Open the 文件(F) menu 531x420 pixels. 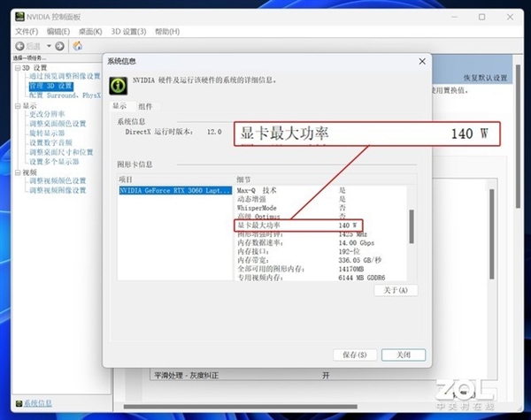27,32
